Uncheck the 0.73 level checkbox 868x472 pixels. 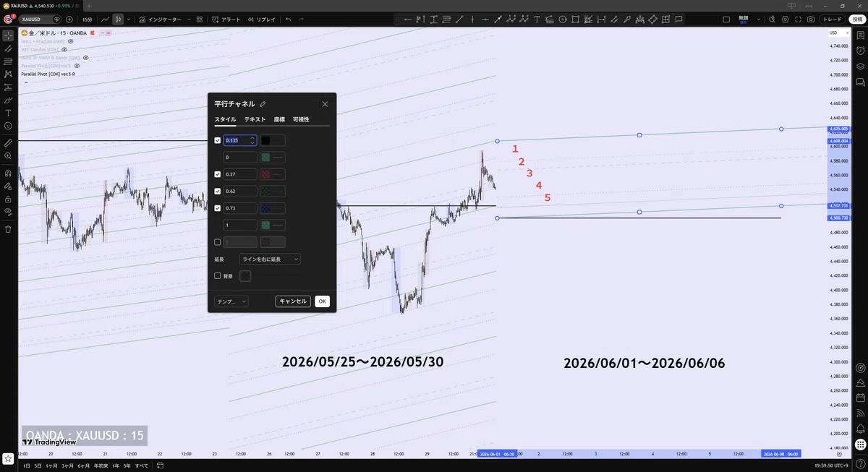tap(218, 208)
